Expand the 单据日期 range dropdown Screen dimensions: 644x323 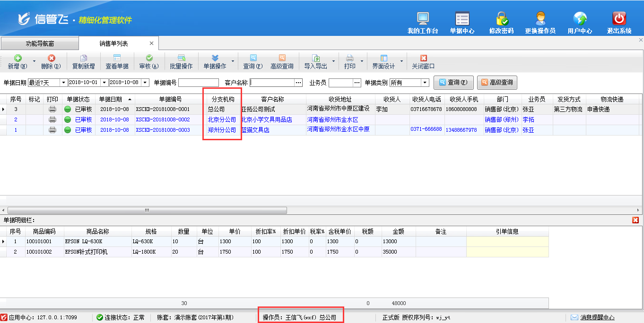coord(63,83)
